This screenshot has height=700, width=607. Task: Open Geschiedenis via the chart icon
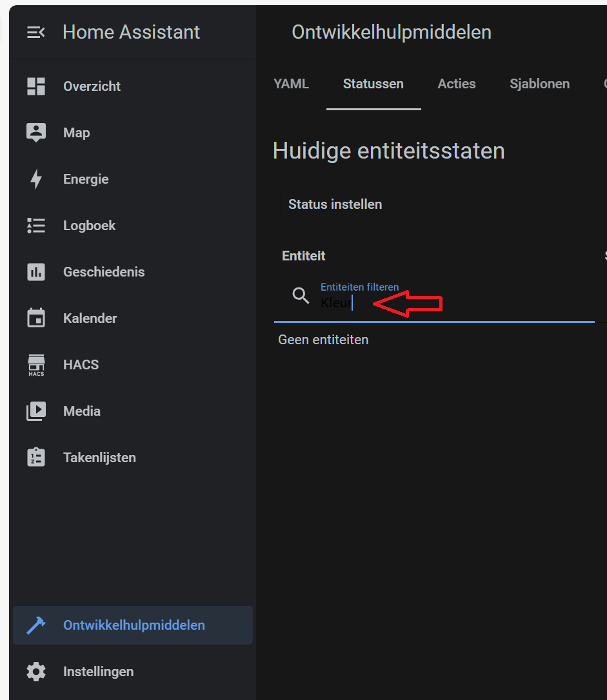(36, 272)
